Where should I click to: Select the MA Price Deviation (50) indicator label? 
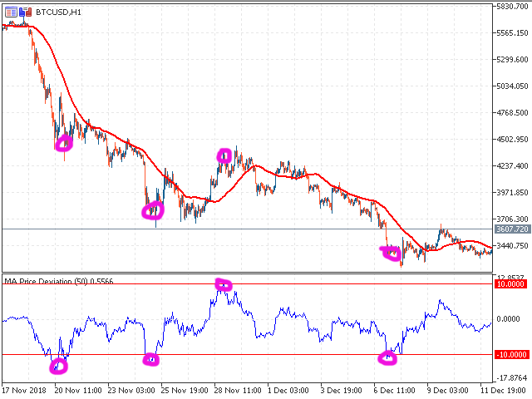pos(58,281)
